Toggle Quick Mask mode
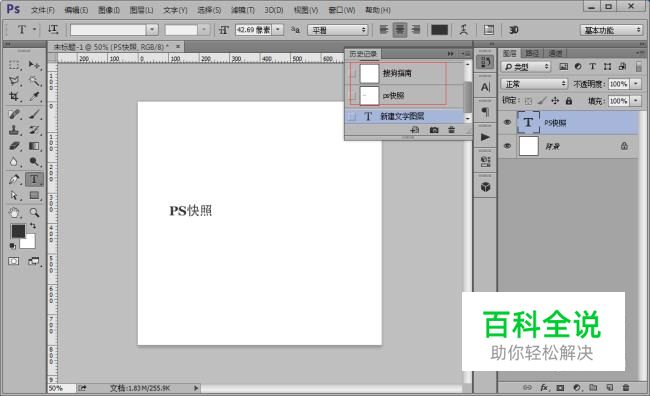The width and height of the screenshot is (650, 396). click(14, 261)
